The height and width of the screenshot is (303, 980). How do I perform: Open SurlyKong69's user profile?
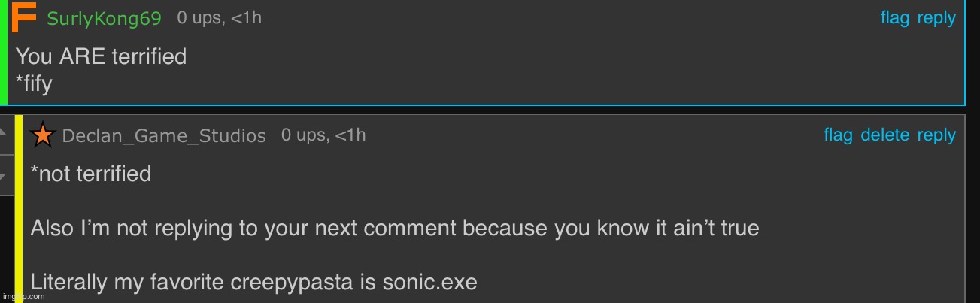tap(104, 19)
